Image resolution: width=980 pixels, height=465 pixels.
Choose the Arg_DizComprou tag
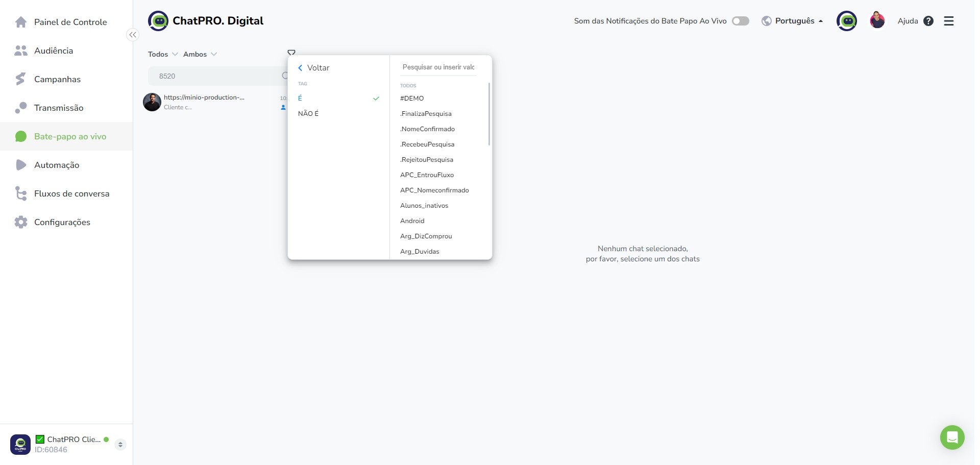pos(426,236)
